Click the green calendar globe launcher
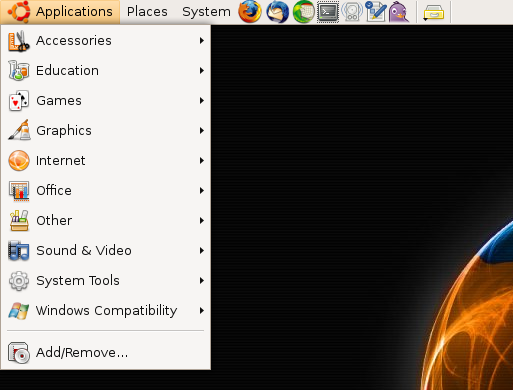The width and height of the screenshot is (513, 390). [303, 12]
